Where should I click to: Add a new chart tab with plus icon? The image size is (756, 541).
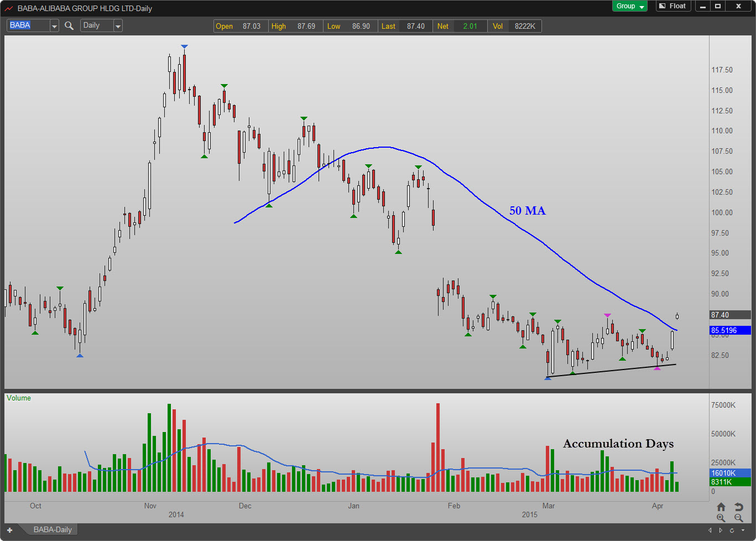pos(9,530)
